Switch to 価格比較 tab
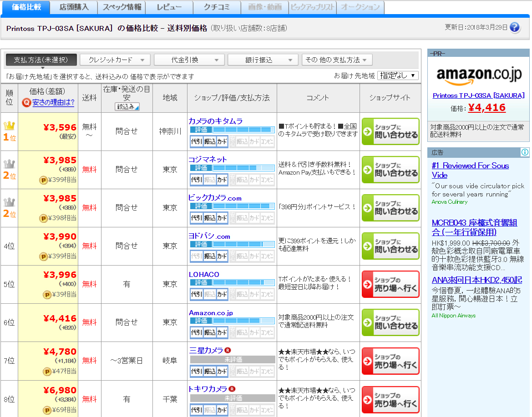Image resolution: width=532 pixels, height=417 pixels. (26, 7)
